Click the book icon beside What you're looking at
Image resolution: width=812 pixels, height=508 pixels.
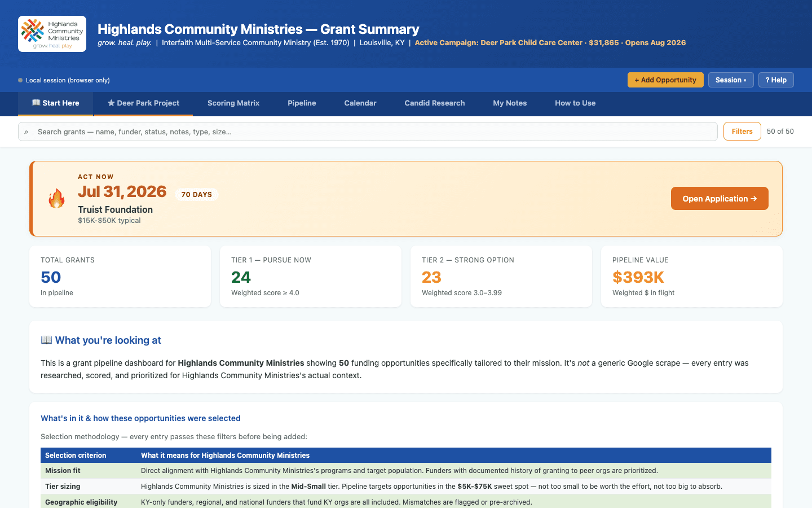point(46,340)
